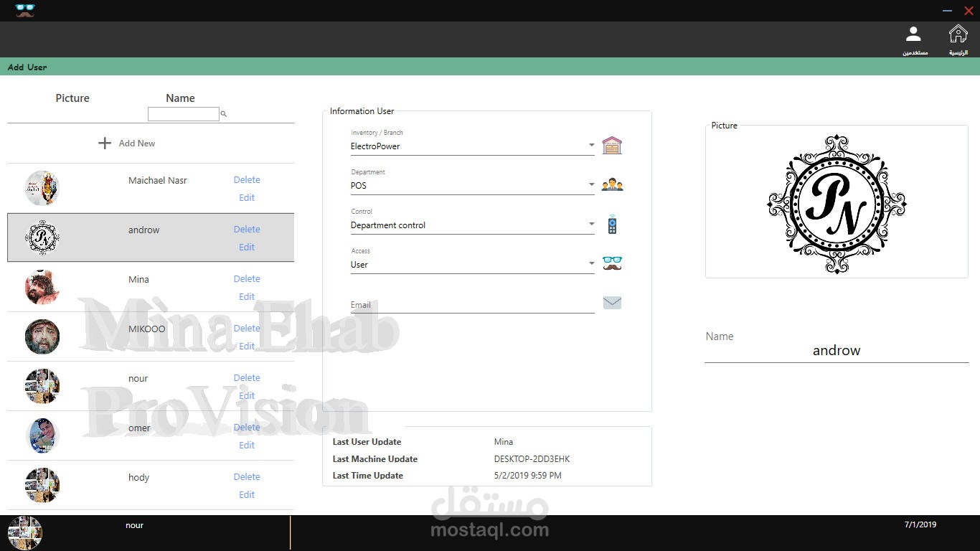Select the Maichael Nasr name text
Screen dimensions: 980x551
pyautogui.click(x=158, y=181)
